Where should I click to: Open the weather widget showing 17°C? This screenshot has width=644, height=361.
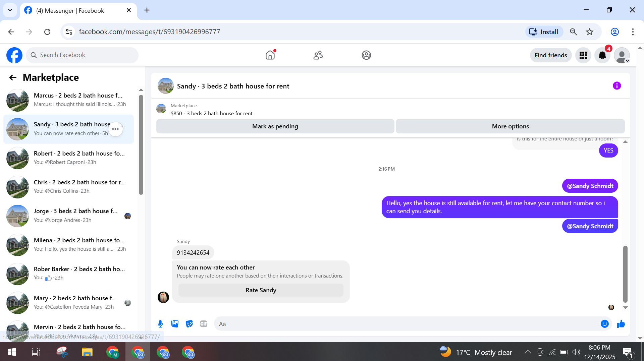tap(476, 352)
